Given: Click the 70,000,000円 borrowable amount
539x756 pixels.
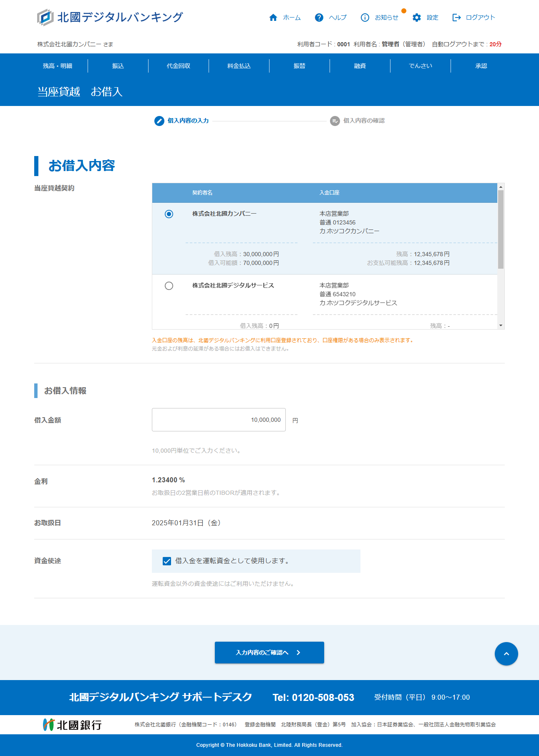Looking at the screenshot, I should coord(261,263).
